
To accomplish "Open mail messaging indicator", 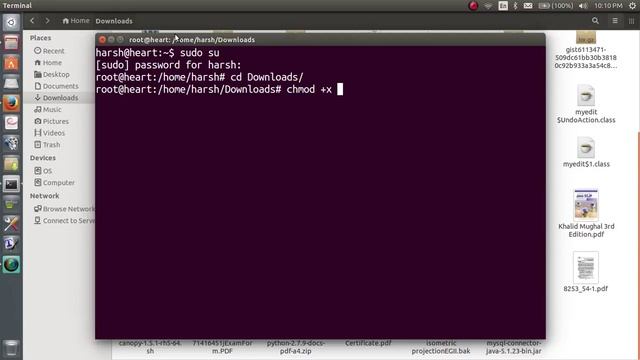I will (x=528, y=6).
